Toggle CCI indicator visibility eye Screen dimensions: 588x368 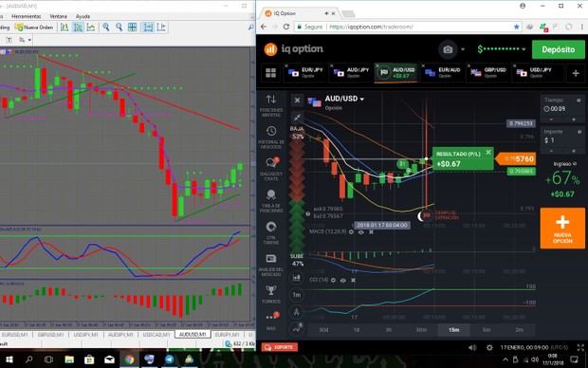point(342,280)
